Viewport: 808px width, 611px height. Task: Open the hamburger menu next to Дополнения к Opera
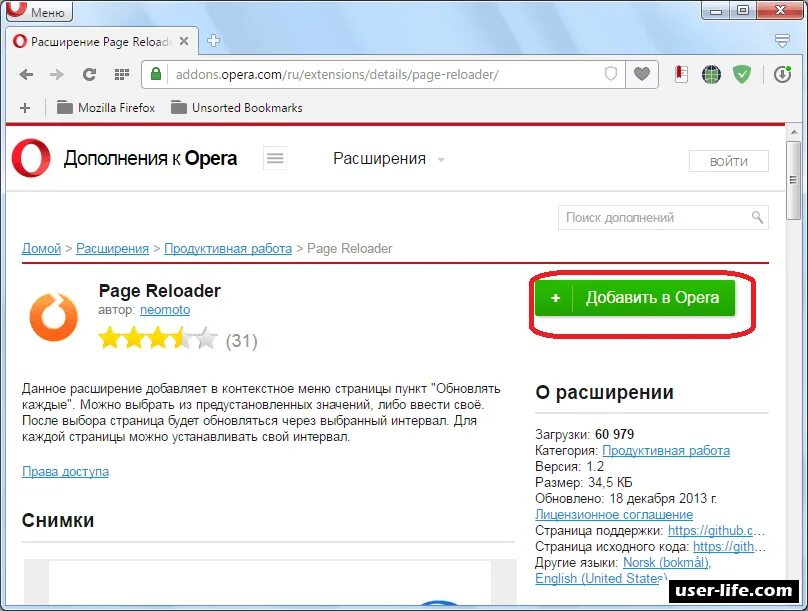coord(275,158)
